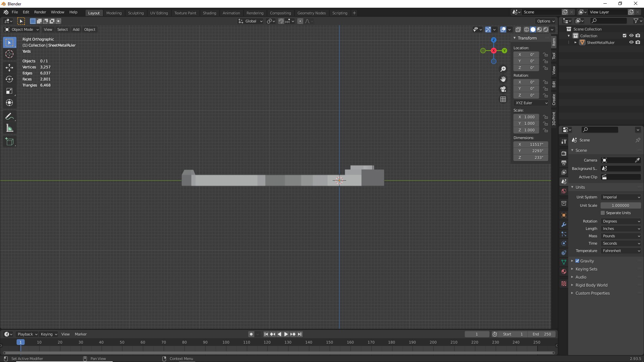Screen dimensions: 644x362
Task: Hide SheetMetalRuler with eye icon
Action: coord(631,43)
